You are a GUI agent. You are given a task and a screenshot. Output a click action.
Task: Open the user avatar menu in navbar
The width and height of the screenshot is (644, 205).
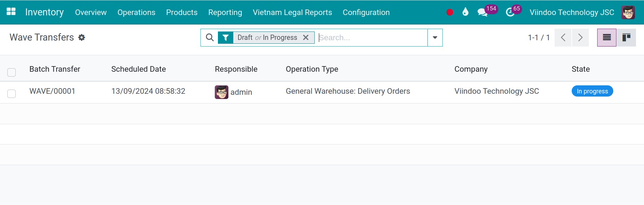pos(628,12)
